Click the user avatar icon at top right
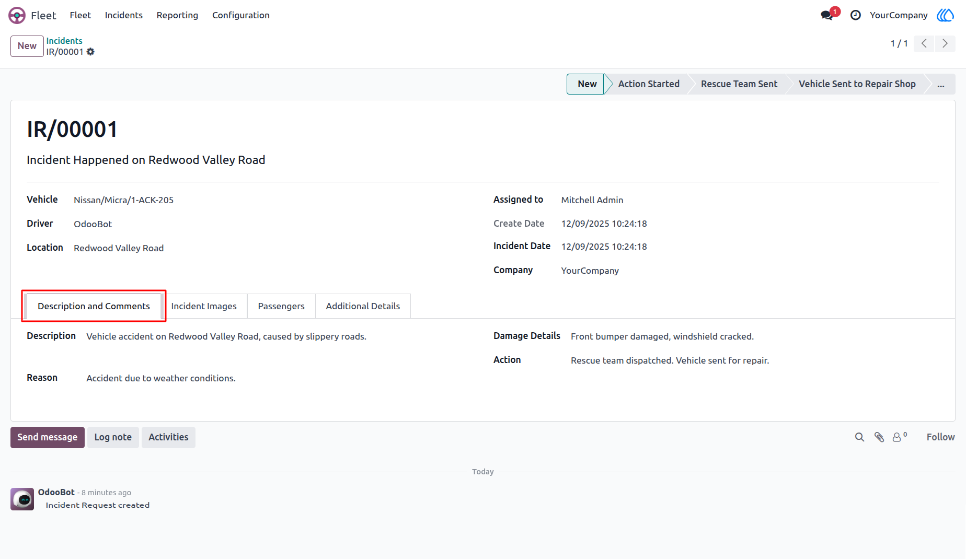The width and height of the screenshot is (966, 560). pyautogui.click(x=946, y=15)
